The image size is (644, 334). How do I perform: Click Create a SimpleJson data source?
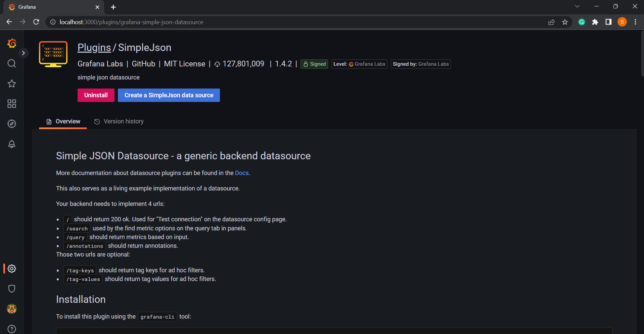[169, 95]
